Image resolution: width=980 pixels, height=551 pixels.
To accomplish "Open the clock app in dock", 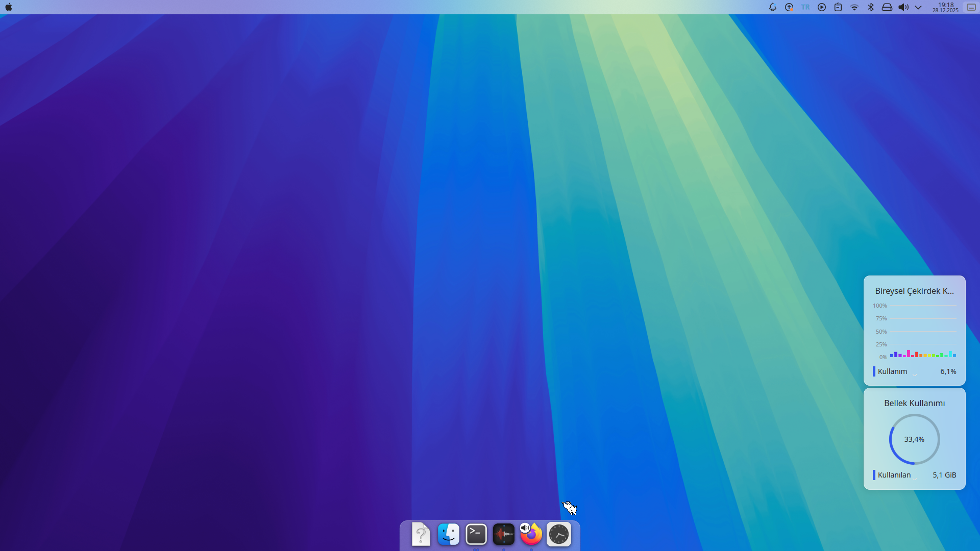I will (559, 535).
